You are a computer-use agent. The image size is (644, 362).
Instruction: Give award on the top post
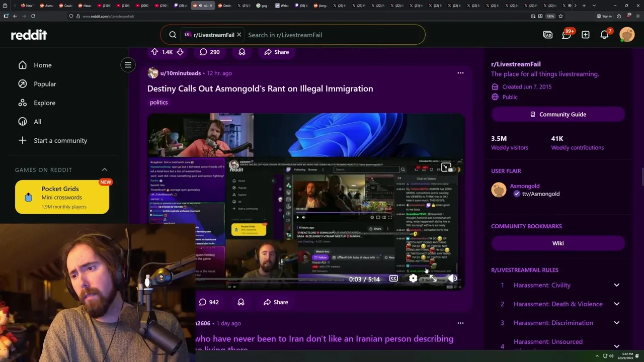(x=242, y=52)
